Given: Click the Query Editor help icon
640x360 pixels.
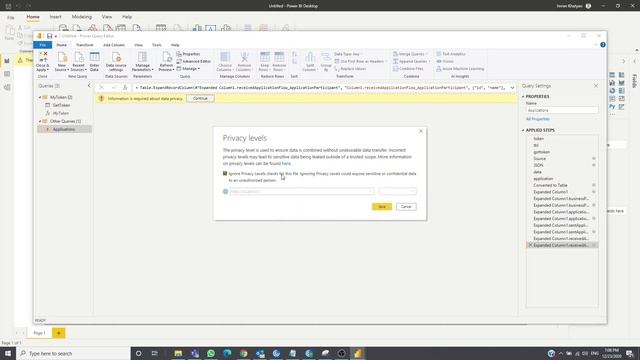Looking at the screenshot, I should tap(603, 44).
